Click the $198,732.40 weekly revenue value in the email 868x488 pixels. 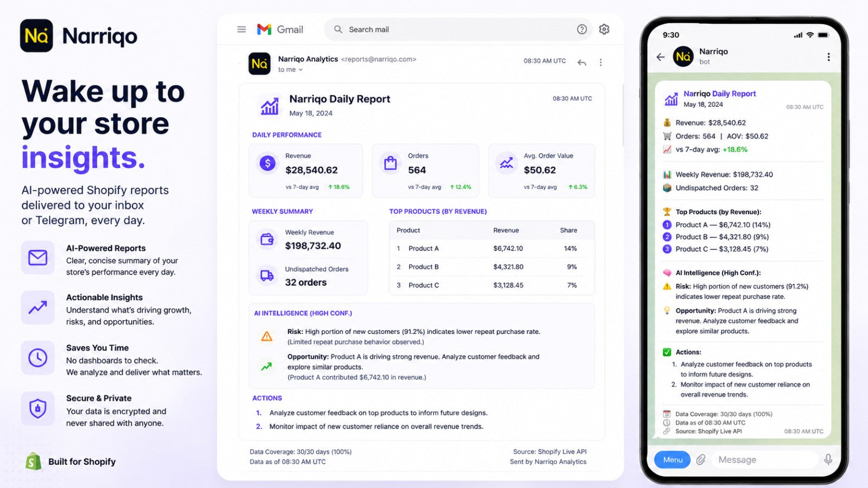(313, 246)
